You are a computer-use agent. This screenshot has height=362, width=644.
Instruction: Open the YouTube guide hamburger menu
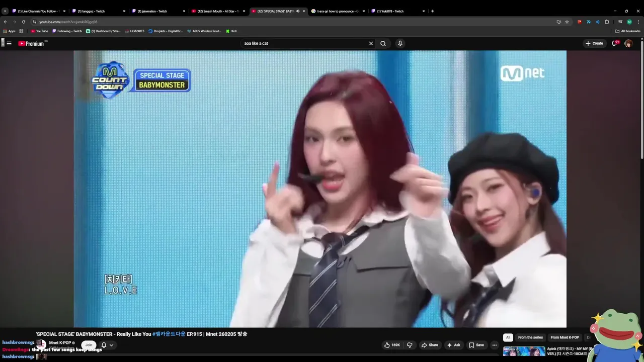9,43
